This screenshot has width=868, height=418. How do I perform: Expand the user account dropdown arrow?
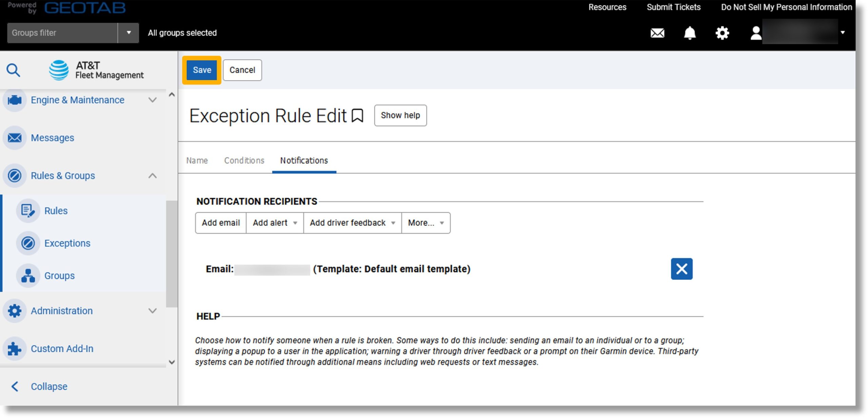click(x=843, y=33)
